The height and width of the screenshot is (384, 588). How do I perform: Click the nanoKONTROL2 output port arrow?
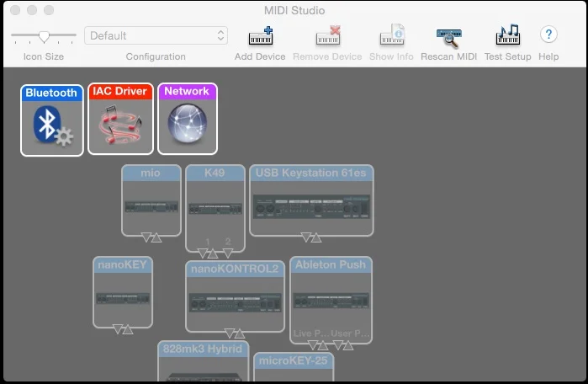(x=230, y=333)
